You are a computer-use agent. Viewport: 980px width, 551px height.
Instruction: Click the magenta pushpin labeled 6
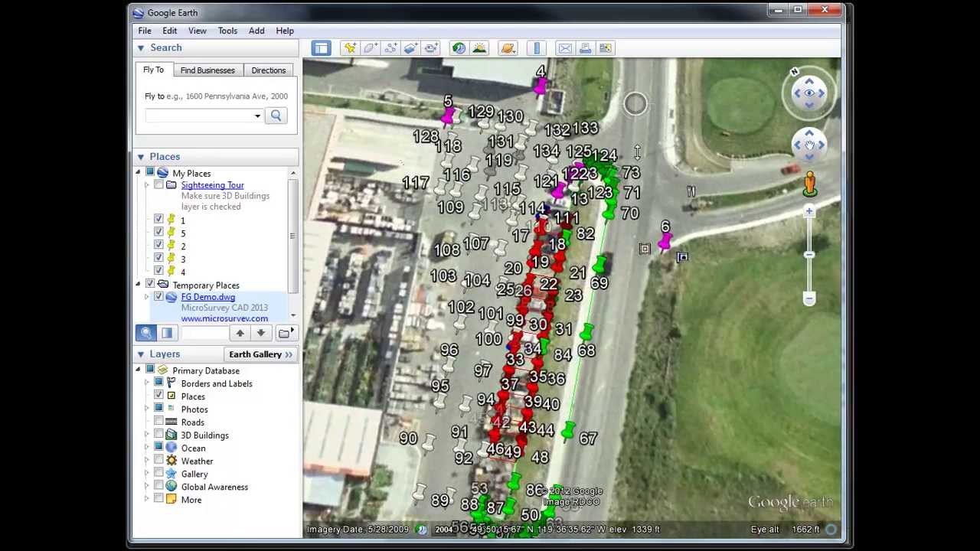[x=664, y=243]
